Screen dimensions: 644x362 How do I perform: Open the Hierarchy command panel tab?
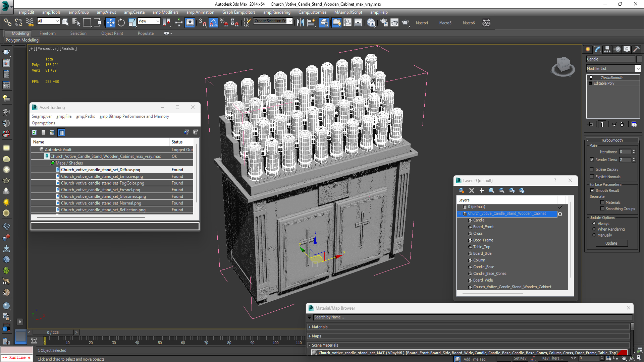(607, 49)
